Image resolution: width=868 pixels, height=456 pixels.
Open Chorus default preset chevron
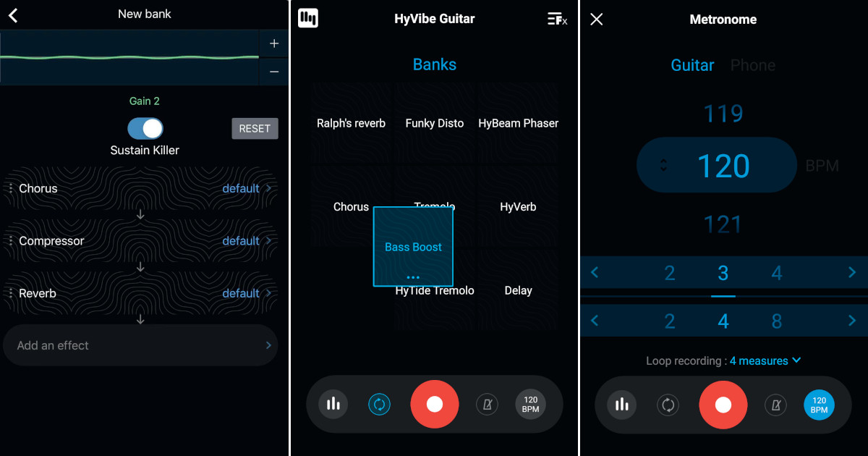point(269,188)
